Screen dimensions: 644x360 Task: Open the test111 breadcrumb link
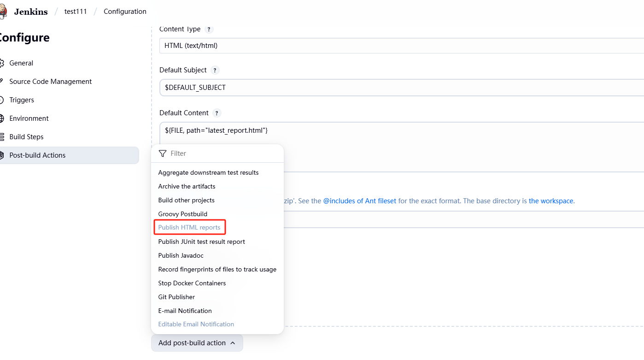coord(76,12)
